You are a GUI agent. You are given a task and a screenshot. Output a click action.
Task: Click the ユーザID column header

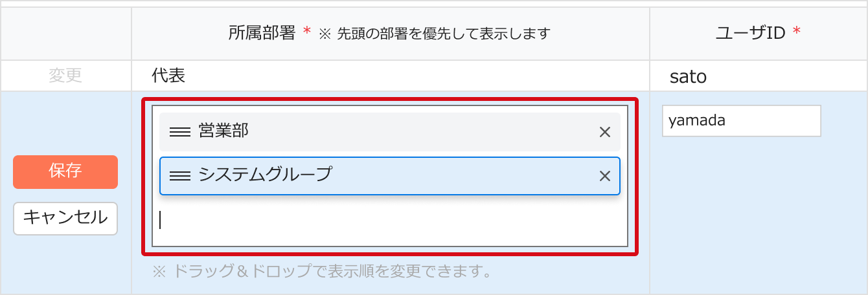[x=750, y=33]
